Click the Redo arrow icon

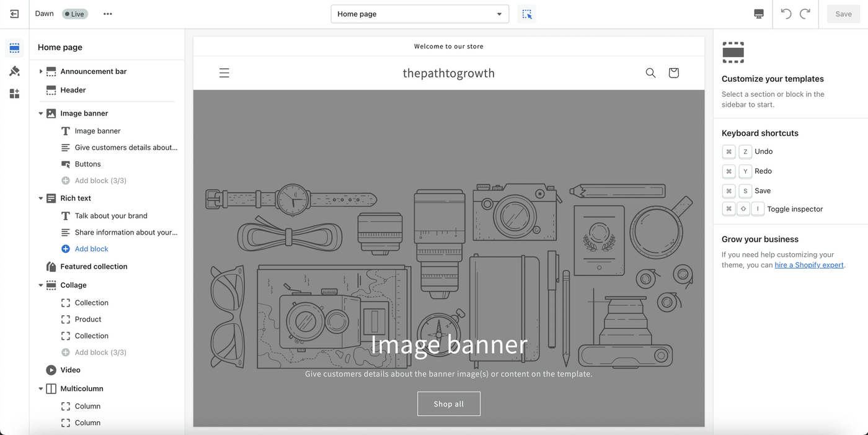pos(805,14)
